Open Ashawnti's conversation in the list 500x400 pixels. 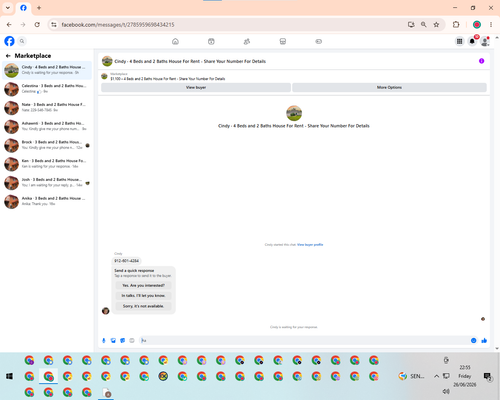click(x=47, y=126)
